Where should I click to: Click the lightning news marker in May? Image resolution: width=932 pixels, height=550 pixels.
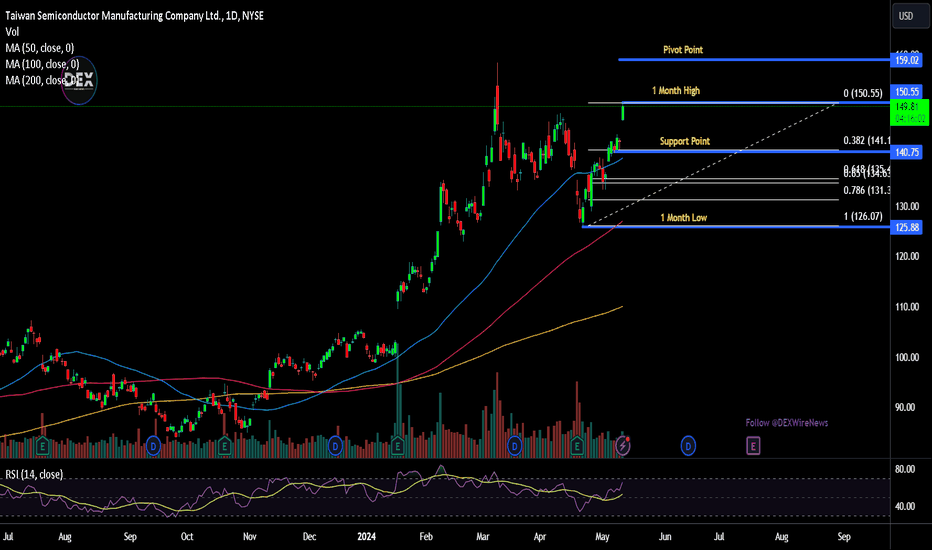pyautogui.click(x=623, y=445)
